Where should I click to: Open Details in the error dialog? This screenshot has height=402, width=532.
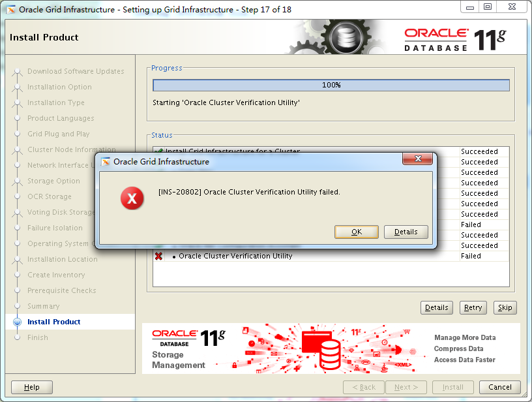(406, 232)
